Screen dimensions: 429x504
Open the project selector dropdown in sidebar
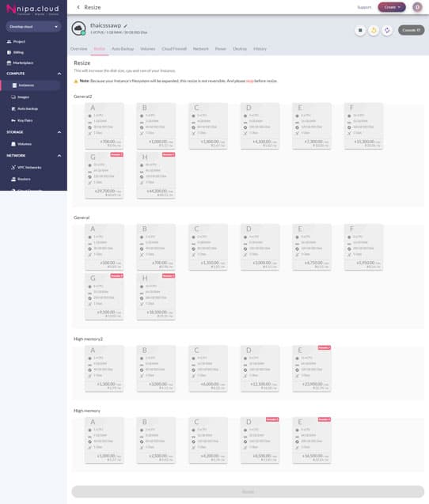tap(33, 27)
